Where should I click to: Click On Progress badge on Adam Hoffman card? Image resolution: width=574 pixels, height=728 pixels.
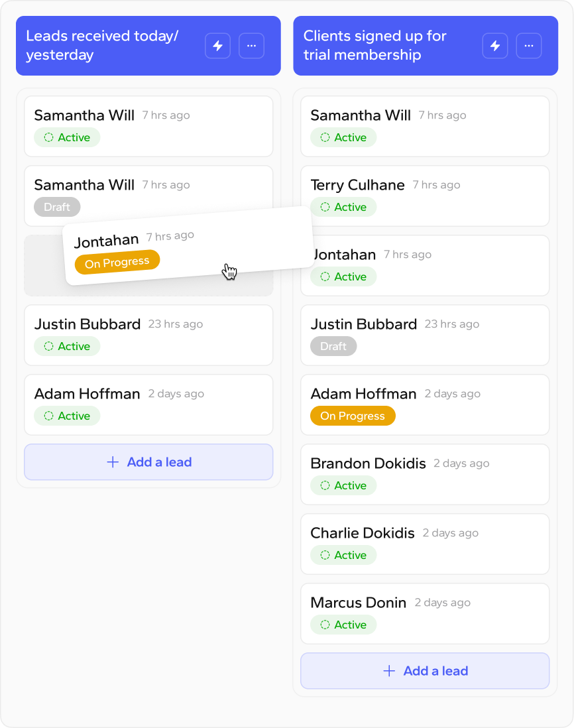353,416
